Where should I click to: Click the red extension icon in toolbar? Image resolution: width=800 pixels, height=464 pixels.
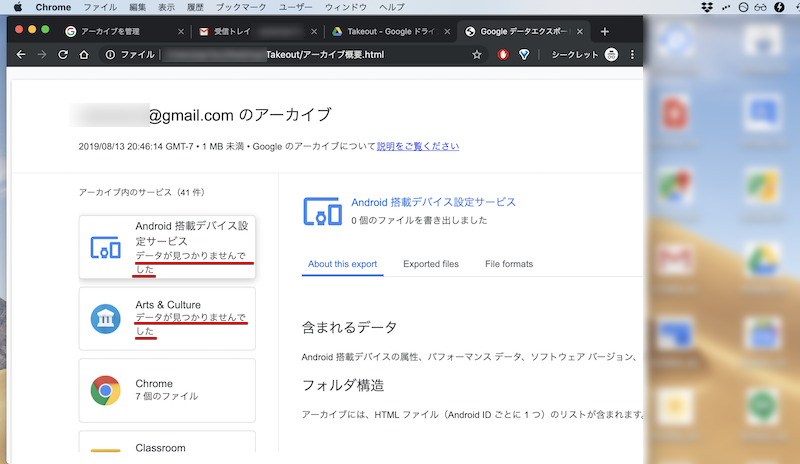point(504,55)
